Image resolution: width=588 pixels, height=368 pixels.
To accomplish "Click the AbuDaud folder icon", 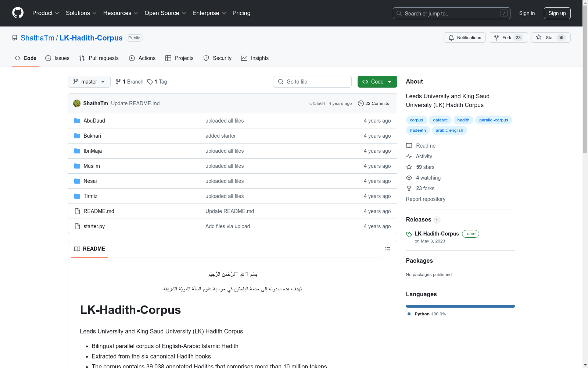I will (x=77, y=121).
